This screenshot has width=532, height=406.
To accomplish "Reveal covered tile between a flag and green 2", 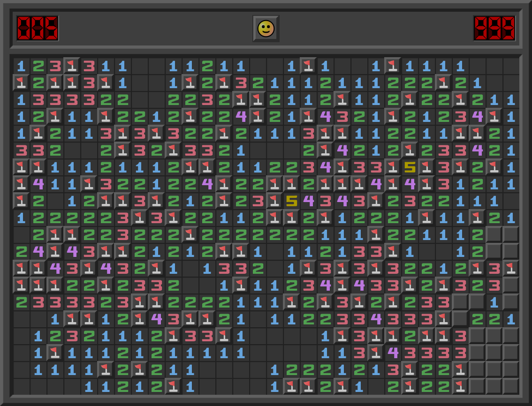I will point(460,319).
